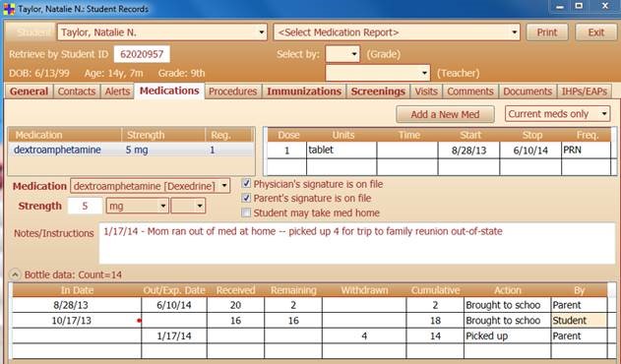Click the Strength value field
Image resolution: width=621 pixels, height=364 pixels.
pyautogui.click(x=85, y=206)
